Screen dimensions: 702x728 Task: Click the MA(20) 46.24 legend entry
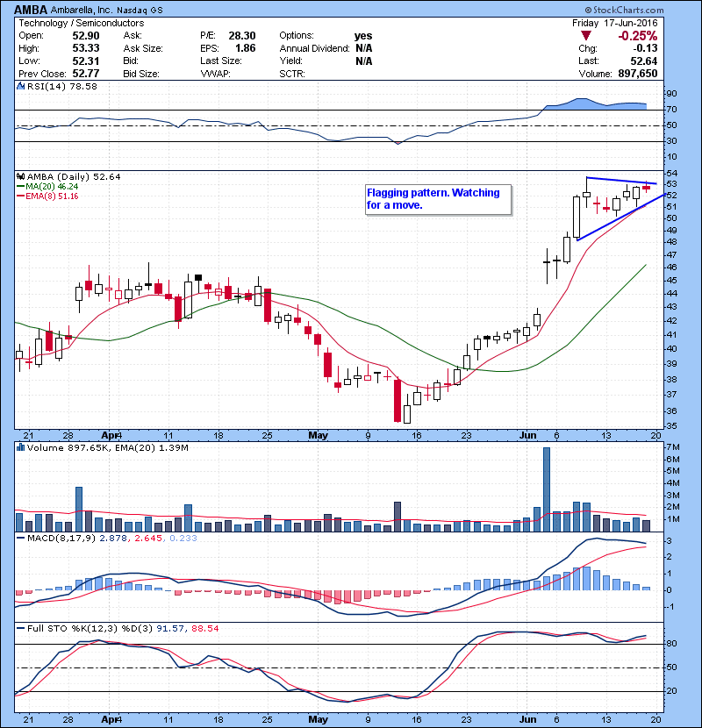47,187
